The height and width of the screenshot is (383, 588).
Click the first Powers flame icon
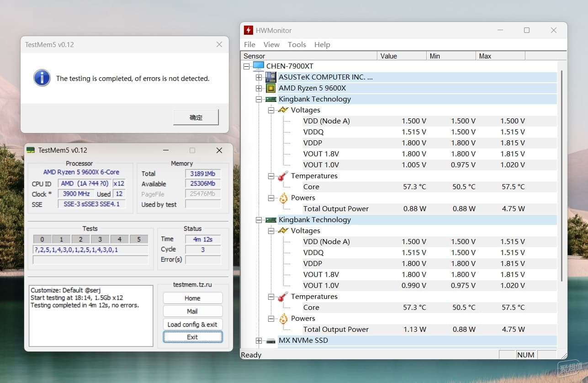[283, 197]
